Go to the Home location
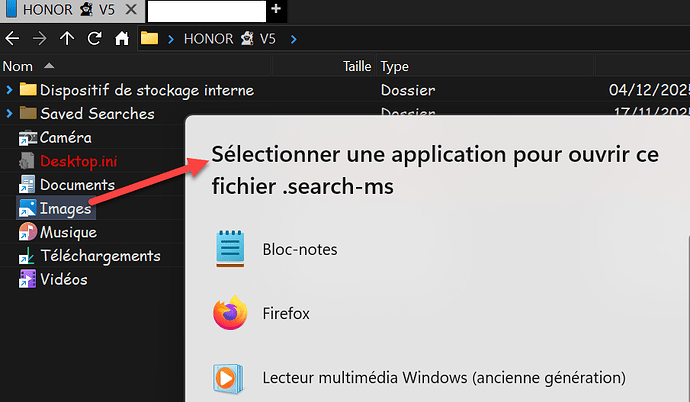690x402 pixels. (121, 39)
